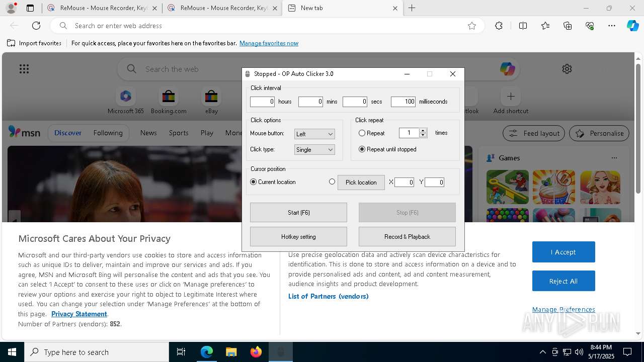Increase repeat times with up arrow
Viewport: 644px width, 362px height.
pos(423,131)
